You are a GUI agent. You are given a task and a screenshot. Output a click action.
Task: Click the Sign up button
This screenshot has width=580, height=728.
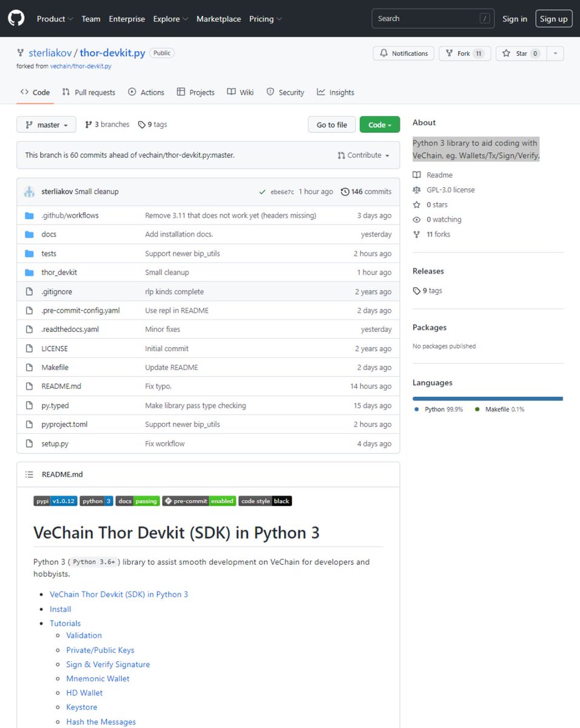[554, 19]
